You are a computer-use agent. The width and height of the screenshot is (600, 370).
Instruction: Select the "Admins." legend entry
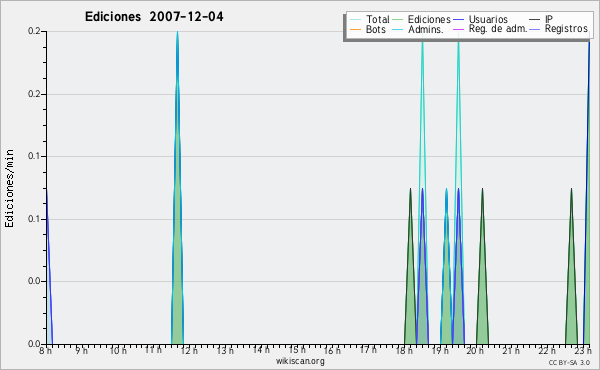[x=418, y=29]
